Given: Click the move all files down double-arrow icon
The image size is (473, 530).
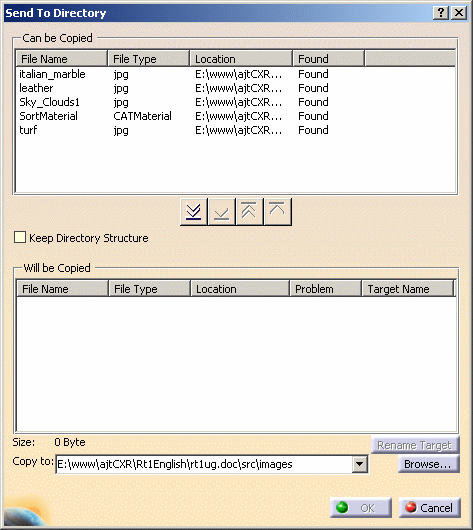Looking at the screenshot, I should tap(194, 212).
